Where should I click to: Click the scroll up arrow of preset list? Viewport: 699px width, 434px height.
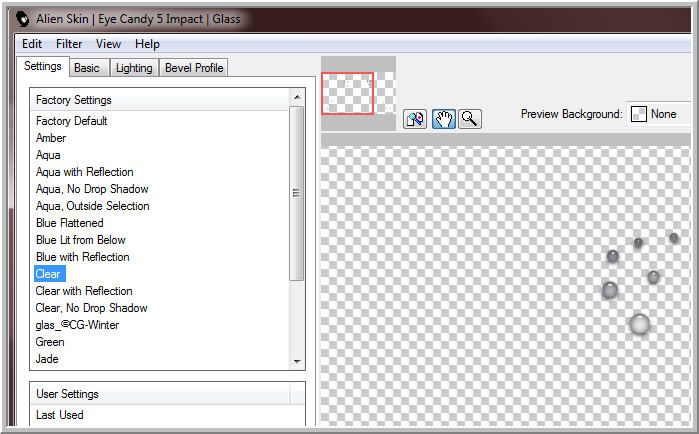[x=297, y=97]
